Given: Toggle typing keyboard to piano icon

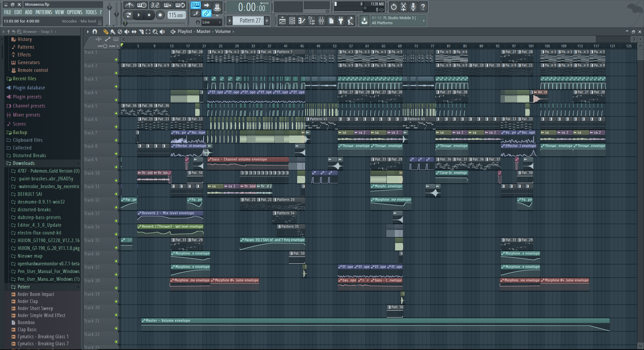Looking at the screenshot, I should point(196,5).
